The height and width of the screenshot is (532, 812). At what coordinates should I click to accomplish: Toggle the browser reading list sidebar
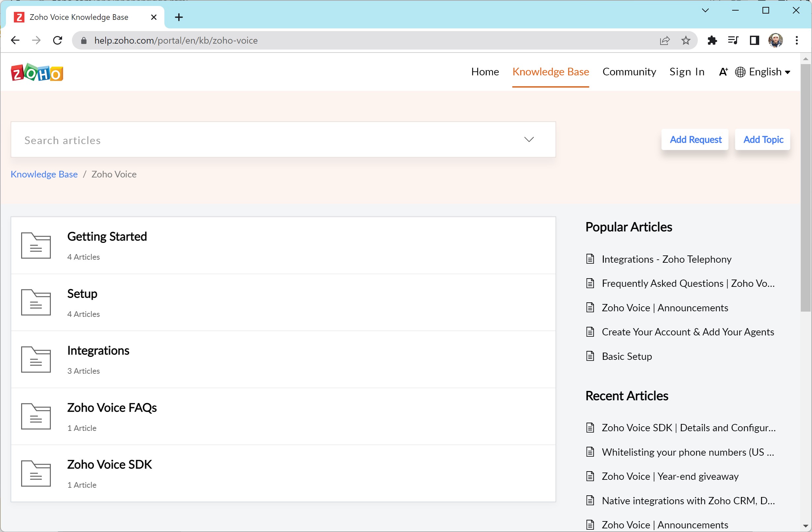tap(755, 40)
